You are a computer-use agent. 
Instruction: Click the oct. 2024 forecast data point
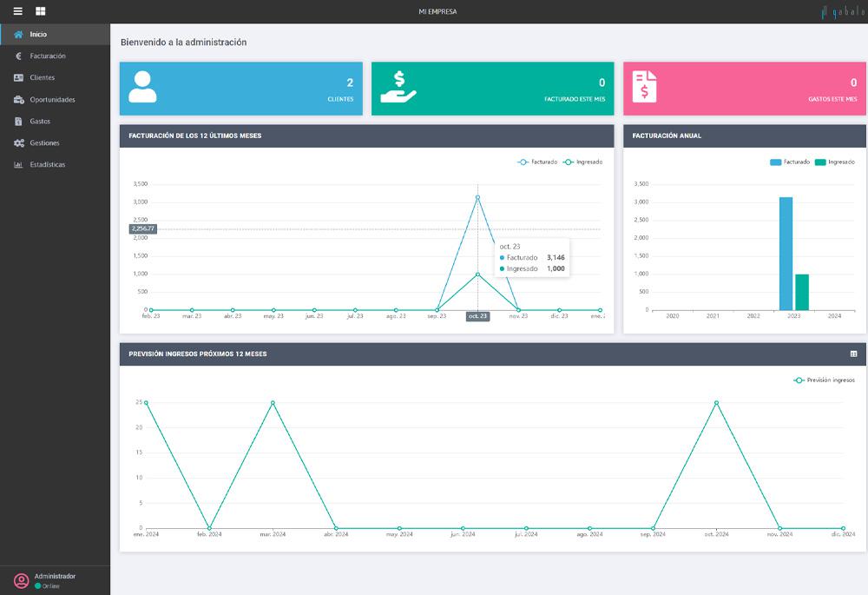point(716,403)
